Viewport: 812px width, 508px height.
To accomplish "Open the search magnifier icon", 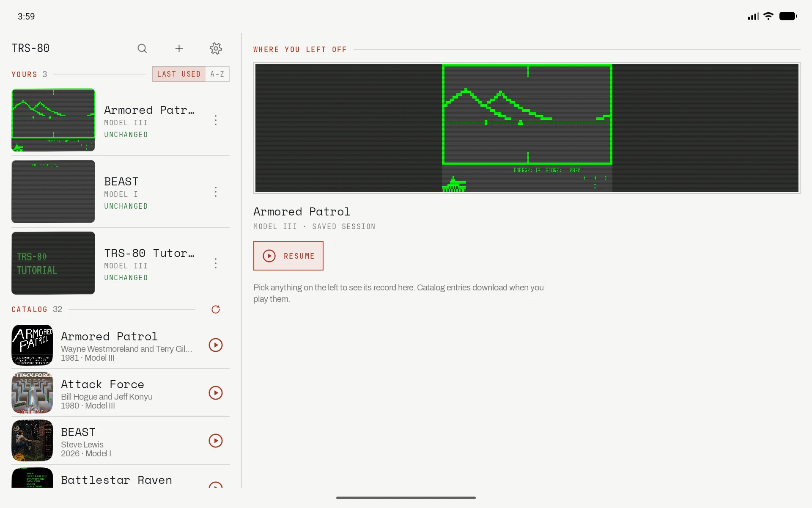I will tap(142, 48).
